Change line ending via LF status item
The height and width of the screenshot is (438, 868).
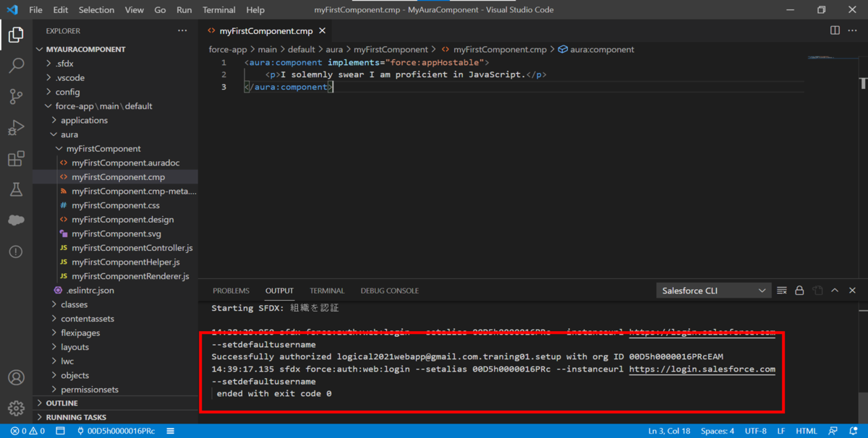point(781,431)
